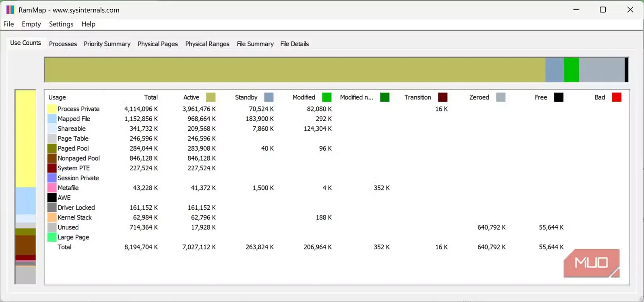Select the Driver Locked row label
This screenshot has width=644, height=302.
point(76,207)
